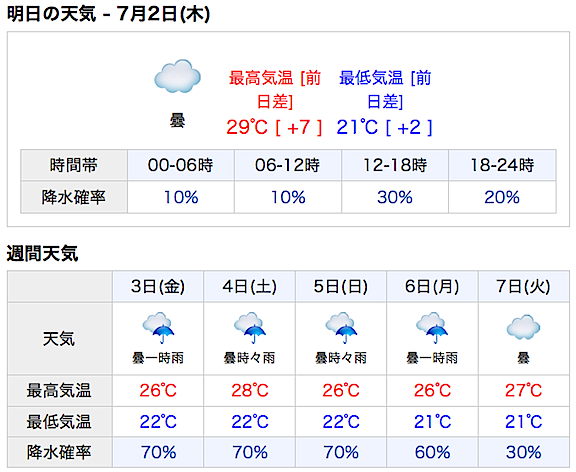Screen dimensions: 576x472
Task: Click the July 3 Friday rain icon
Action: coord(158,328)
